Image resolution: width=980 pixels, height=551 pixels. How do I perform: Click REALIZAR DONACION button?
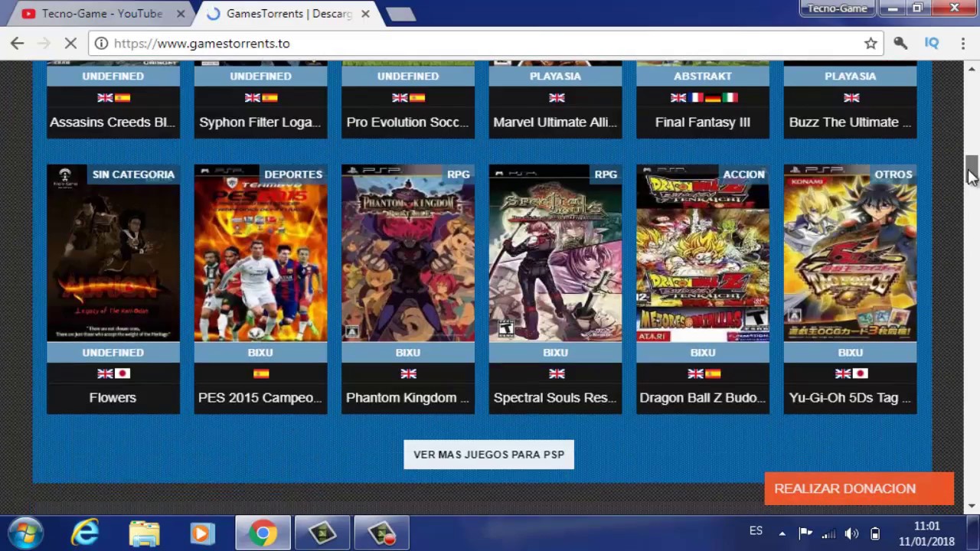point(859,488)
